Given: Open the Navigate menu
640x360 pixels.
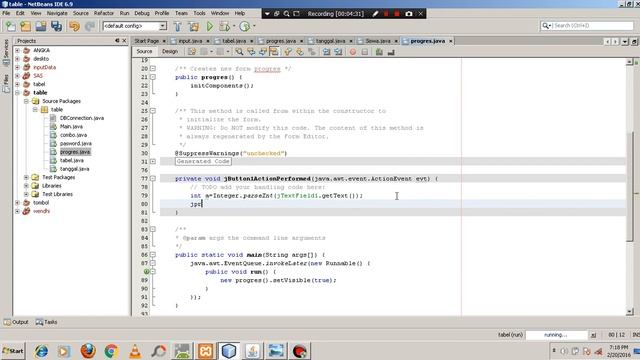Looking at the screenshot, I should pos(57,13).
